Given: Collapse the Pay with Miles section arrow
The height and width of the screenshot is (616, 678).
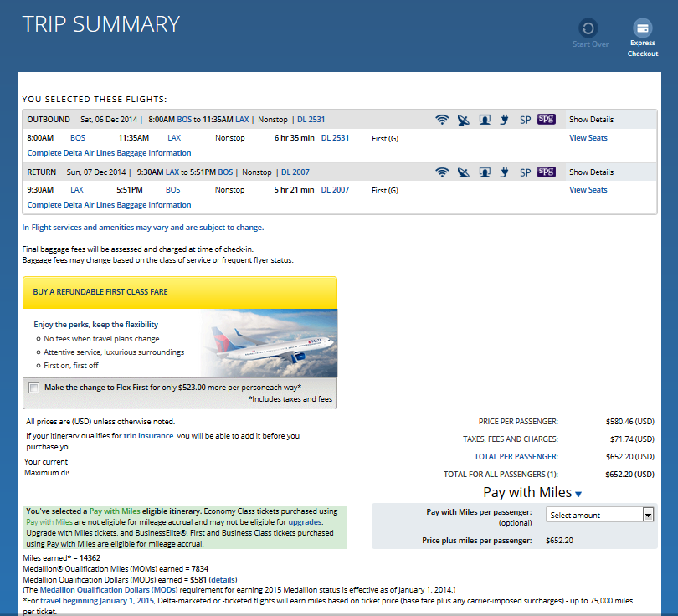Looking at the screenshot, I should [578, 495].
